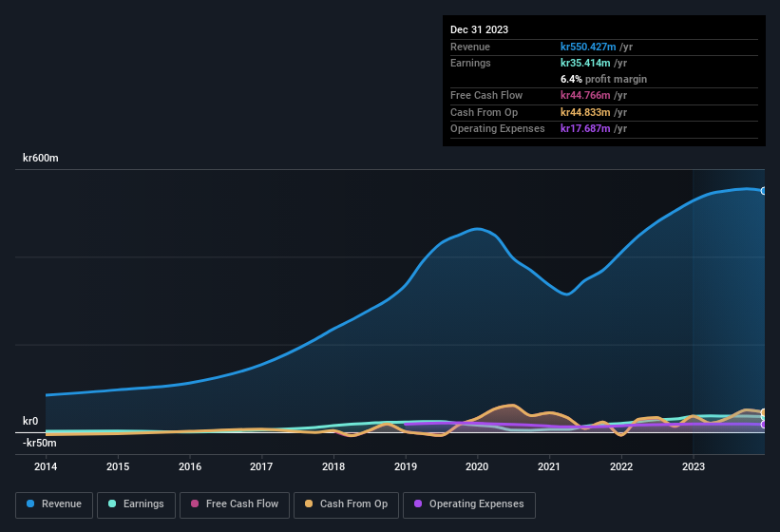Screen dimensions: 780x532
Task: Click the kr44.766m free cash flow value
Action: (x=585, y=95)
